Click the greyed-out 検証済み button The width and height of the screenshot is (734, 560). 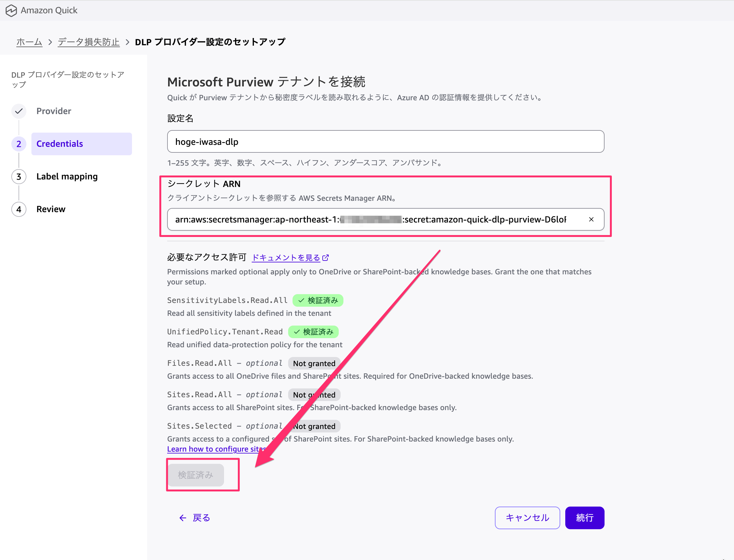click(x=196, y=475)
